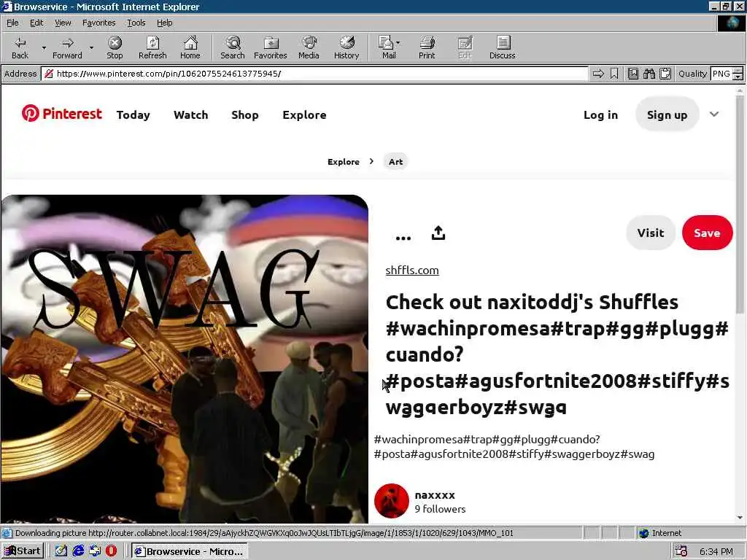The width and height of the screenshot is (747, 560).
Task: Go to Pinterest Shop tab
Action: point(245,114)
